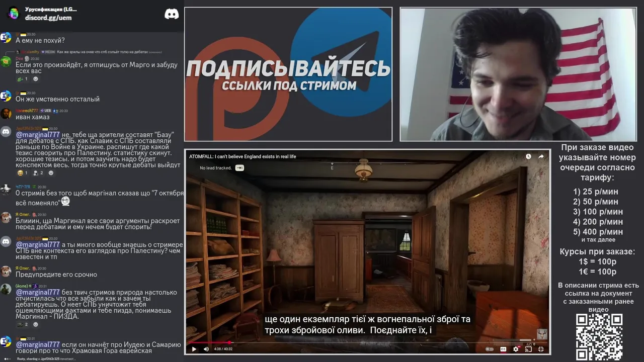The width and height of the screenshot is (644, 362).
Task: Click Watch Later clock icon on video
Action: coord(528,156)
